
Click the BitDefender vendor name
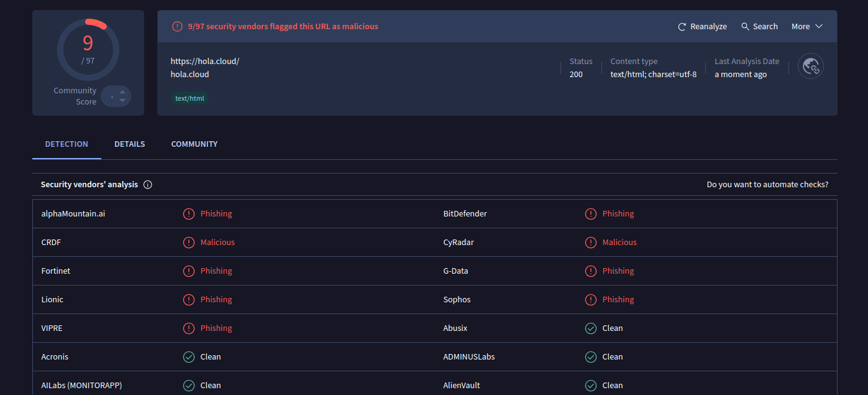[x=465, y=213]
